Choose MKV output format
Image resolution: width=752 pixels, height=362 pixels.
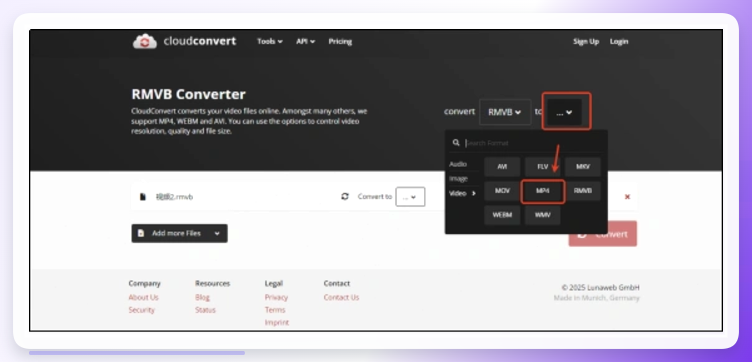point(583,167)
